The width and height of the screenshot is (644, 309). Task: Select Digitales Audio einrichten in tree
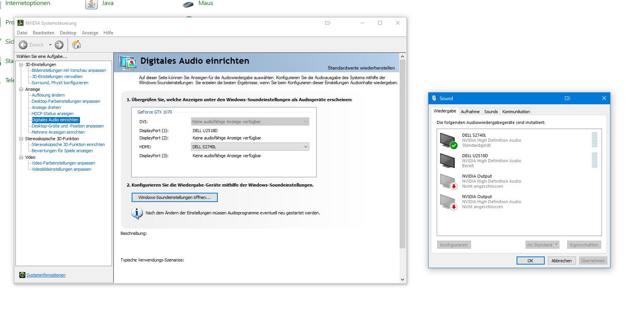pyautogui.click(x=55, y=120)
